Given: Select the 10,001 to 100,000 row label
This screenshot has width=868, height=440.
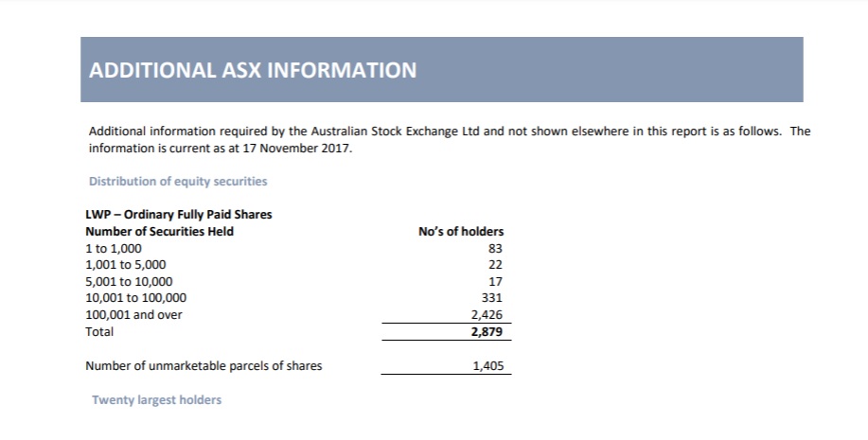Looking at the screenshot, I should point(135,298).
